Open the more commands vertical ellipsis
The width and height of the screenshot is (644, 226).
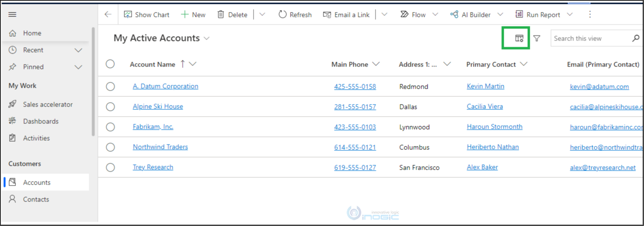coord(590,14)
